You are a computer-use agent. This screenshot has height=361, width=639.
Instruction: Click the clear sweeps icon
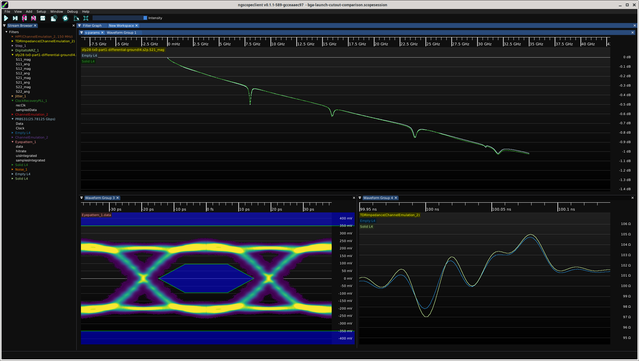coord(76,18)
